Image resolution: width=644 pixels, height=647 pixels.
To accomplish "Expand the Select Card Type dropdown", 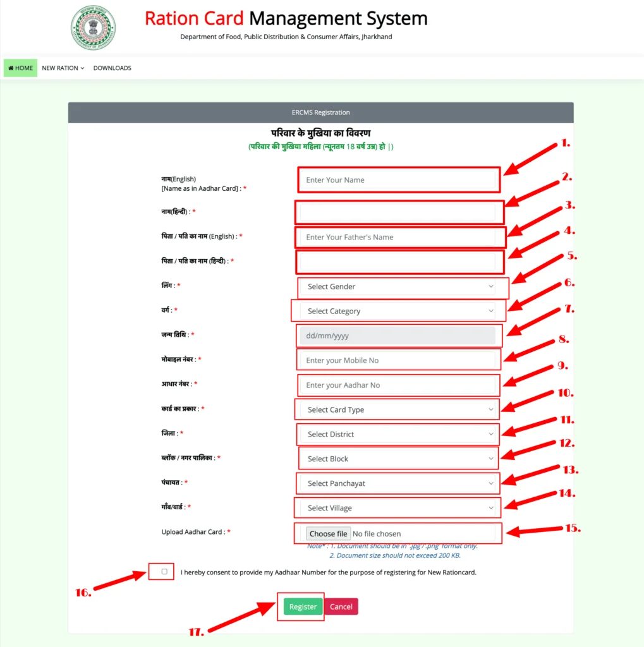I will pos(399,410).
